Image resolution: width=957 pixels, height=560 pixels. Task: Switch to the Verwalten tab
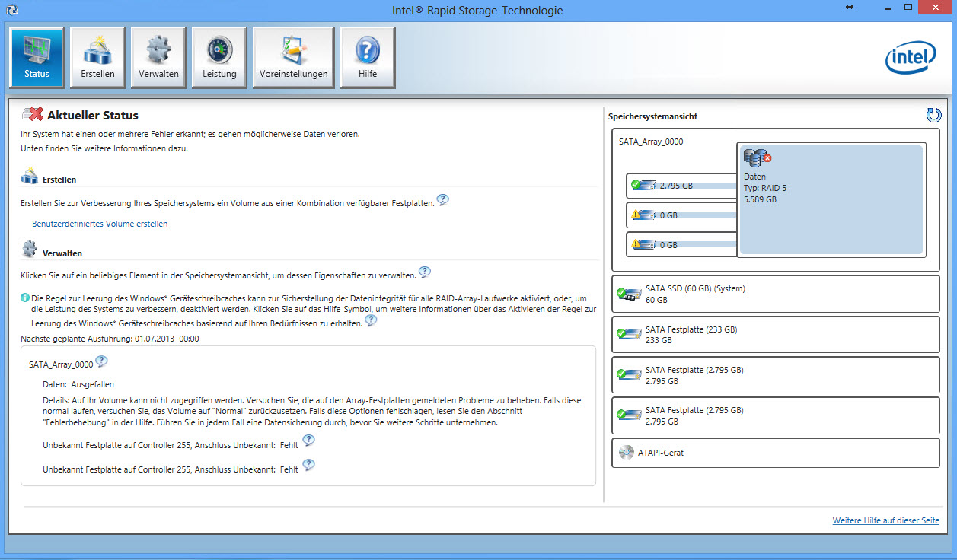[x=158, y=58]
